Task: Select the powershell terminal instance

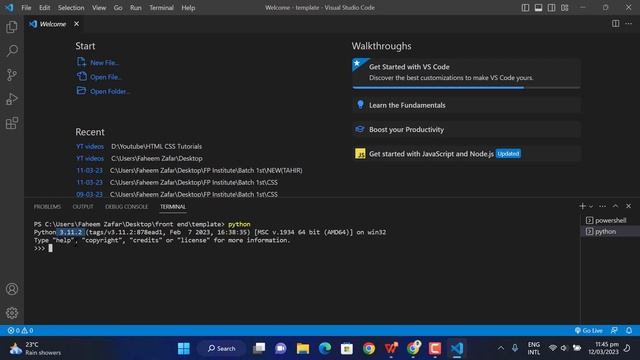Action: click(610, 220)
